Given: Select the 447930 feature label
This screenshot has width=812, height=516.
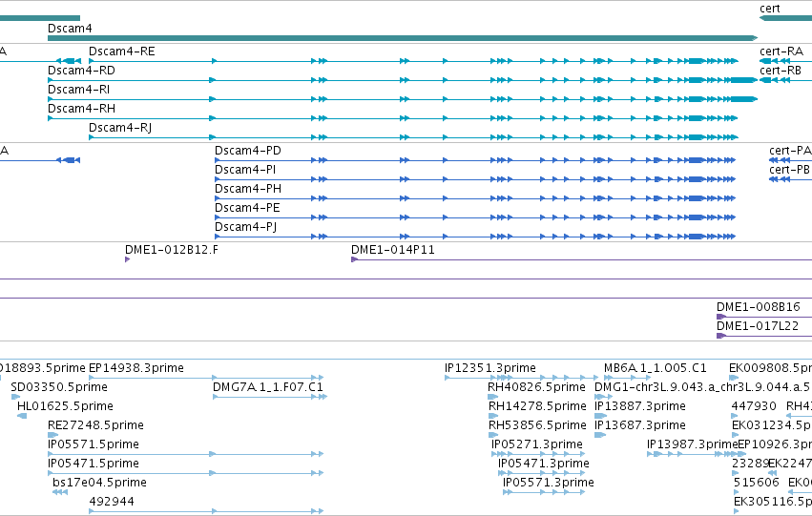Looking at the screenshot, I should coord(754,406).
